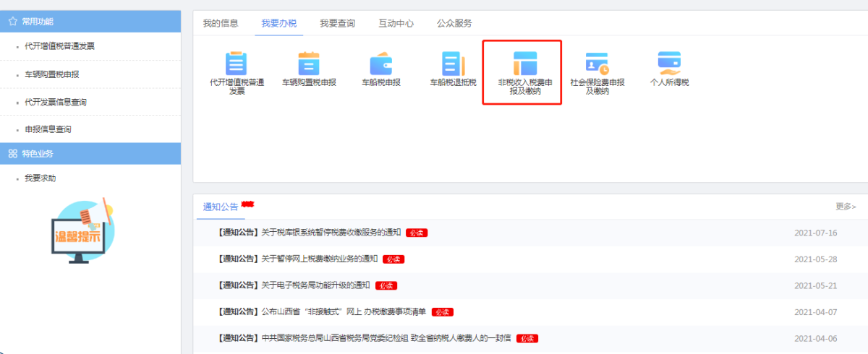Switch to the 我的信息 tab
Image resolution: width=868 pixels, height=354 pixels.
click(x=220, y=23)
